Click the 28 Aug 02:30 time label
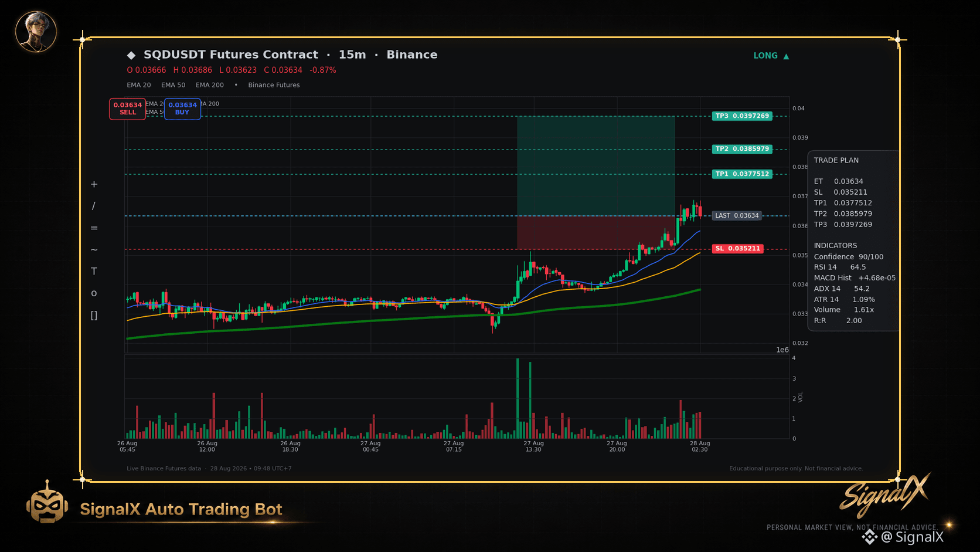 pyautogui.click(x=700, y=446)
